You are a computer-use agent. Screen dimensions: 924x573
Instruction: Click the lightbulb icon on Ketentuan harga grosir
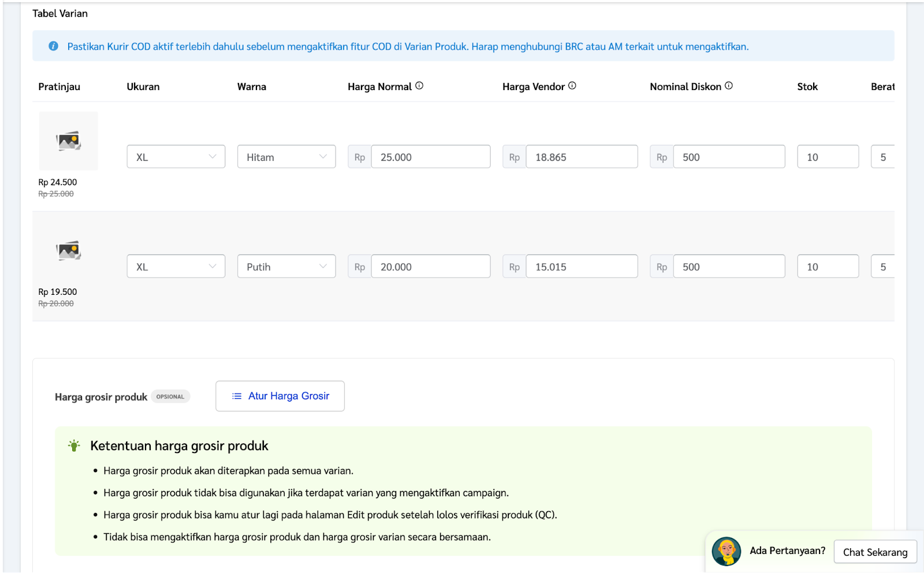click(x=75, y=445)
